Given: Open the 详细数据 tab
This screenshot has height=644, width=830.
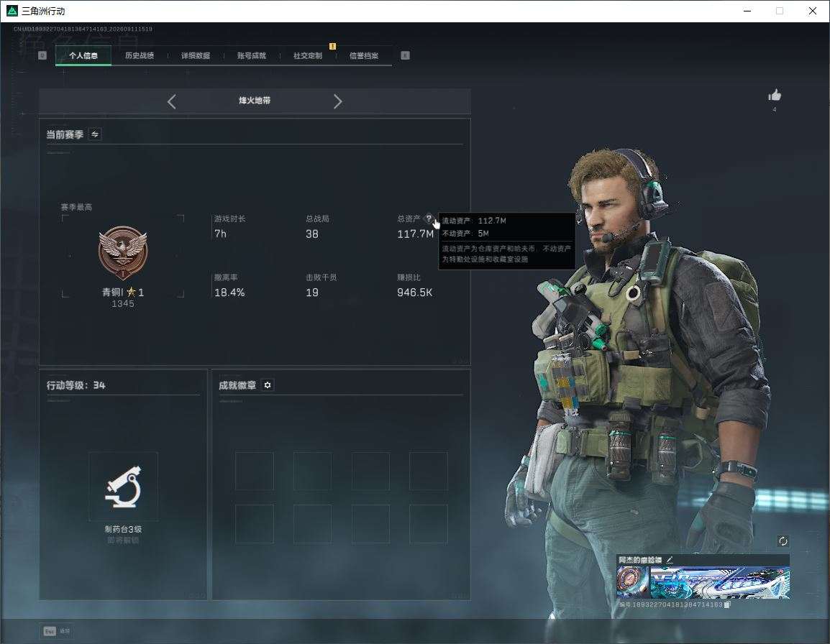Looking at the screenshot, I should point(196,55).
